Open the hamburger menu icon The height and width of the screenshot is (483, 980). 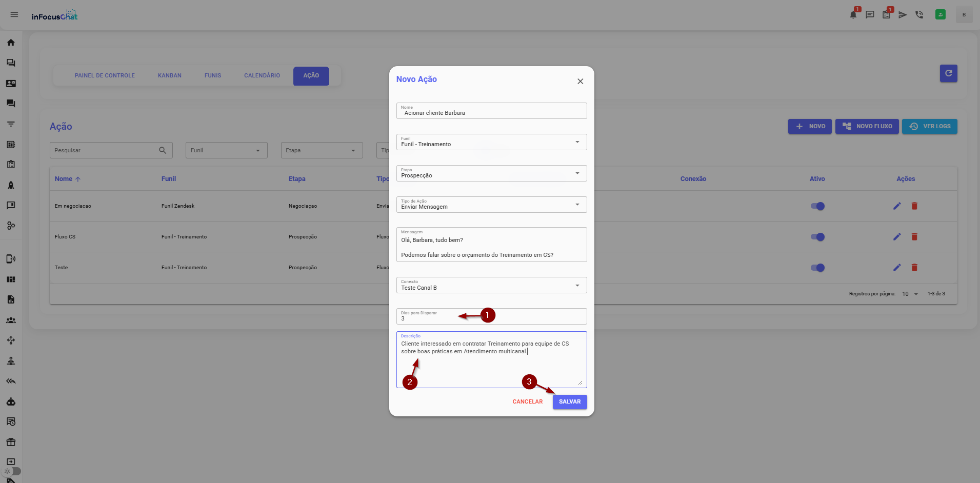[x=14, y=15]
